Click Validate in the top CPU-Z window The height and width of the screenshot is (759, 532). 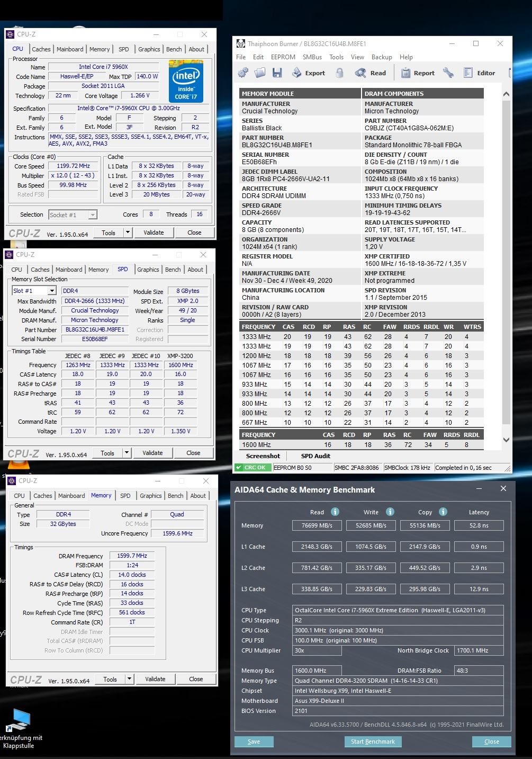[x=154, y=233]
